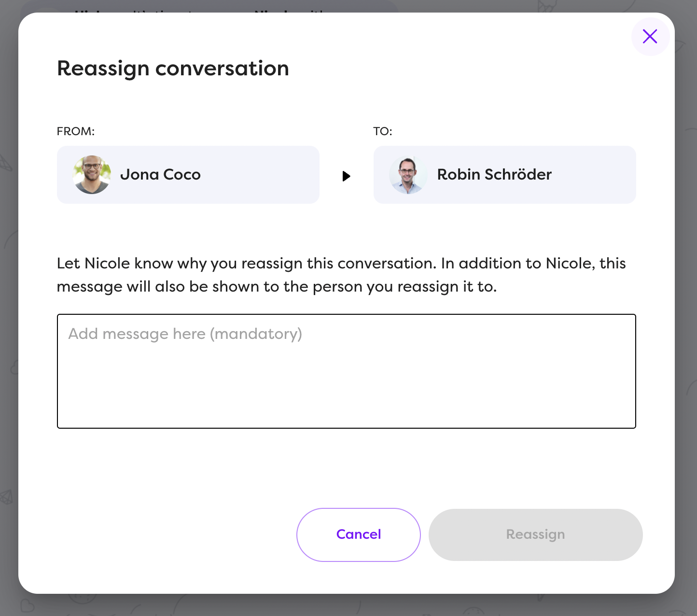Image resolution: width=697 pixels, height=616 pixels.
Task: Click empty space right of Jona Coco name
Action: [261, 175]
